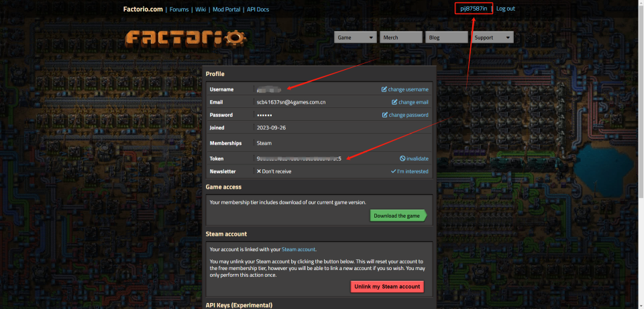Open the Forums link in top bar
Viewport: 644px width, 309px height.
(x=179, y=9)
